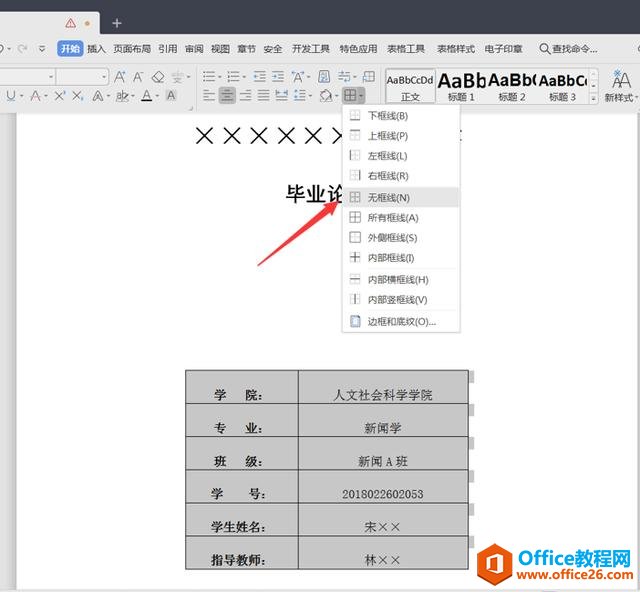Open the 插入 ribbon tab
The width and height of the screenshot is (640, 592).
tap(96, 49)
